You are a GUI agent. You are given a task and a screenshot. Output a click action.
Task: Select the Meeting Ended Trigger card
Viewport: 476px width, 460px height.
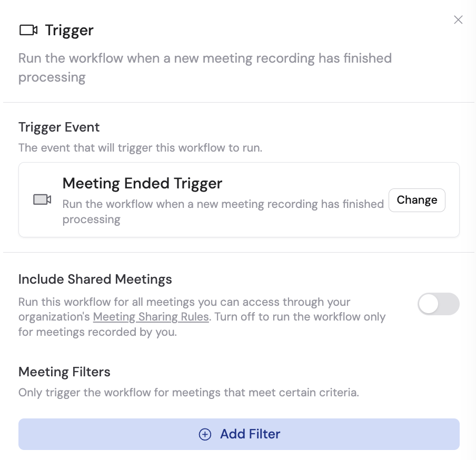(x=239, y=199)
